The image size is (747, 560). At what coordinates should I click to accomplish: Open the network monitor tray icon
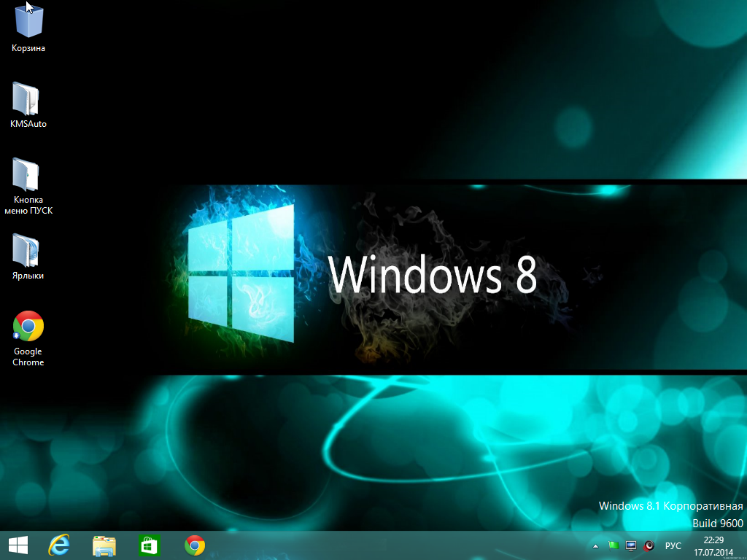pyautogui.click(x=631, y=545)
